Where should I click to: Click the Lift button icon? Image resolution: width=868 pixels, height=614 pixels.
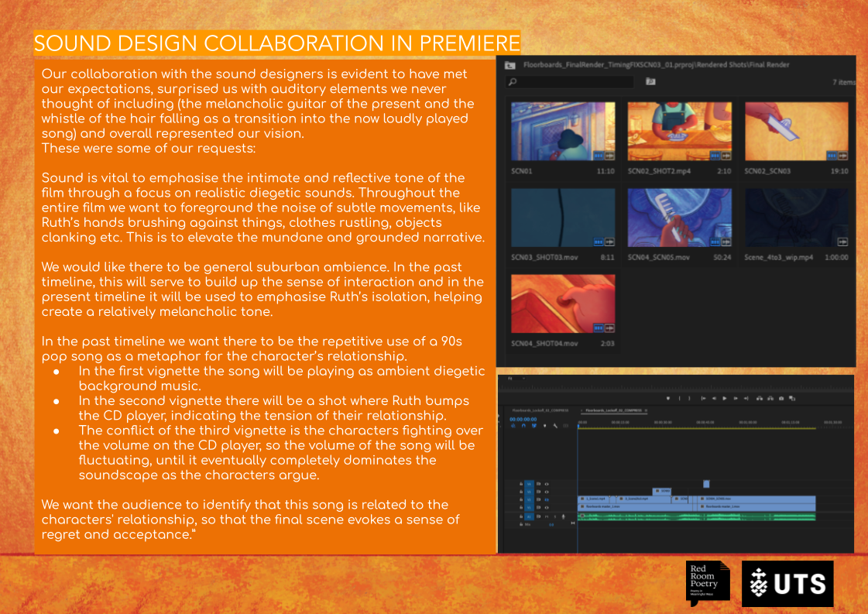click(x=760, y=398)
